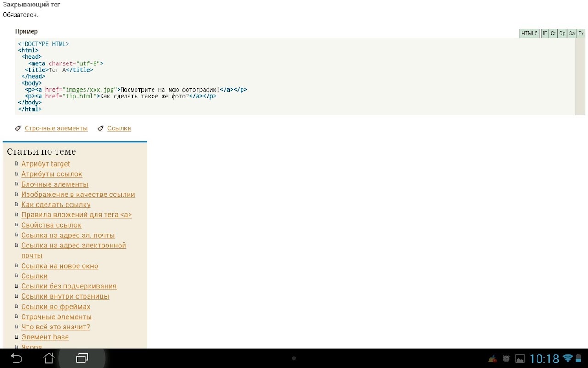Viewport: 588px width, 368px height.
Task: Open the Атрибут target article
Action: (x=45, y=164)
